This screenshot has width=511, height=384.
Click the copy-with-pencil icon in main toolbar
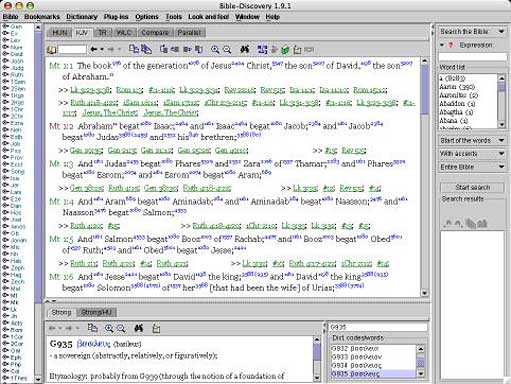pyautogui.click(x=146, y=49)
